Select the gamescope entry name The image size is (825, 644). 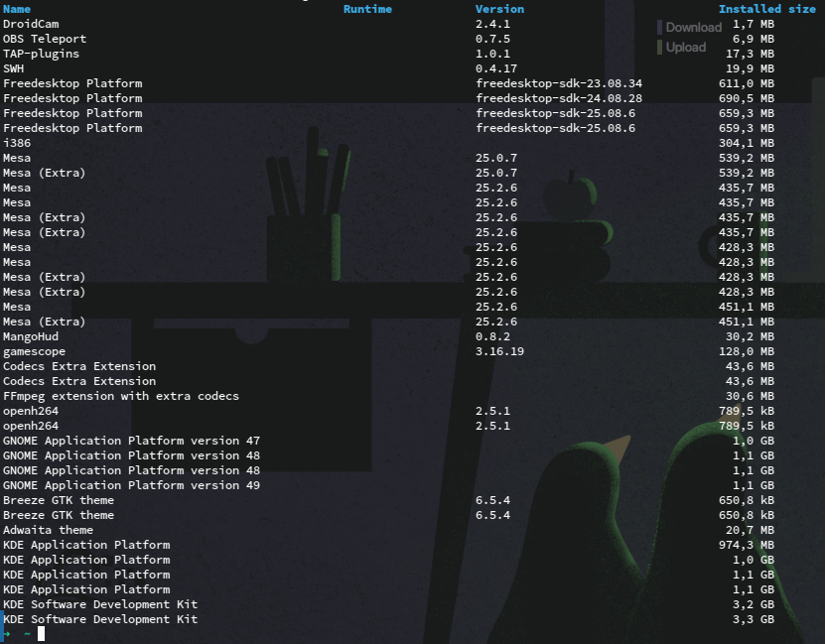click(x=34, y=351)
